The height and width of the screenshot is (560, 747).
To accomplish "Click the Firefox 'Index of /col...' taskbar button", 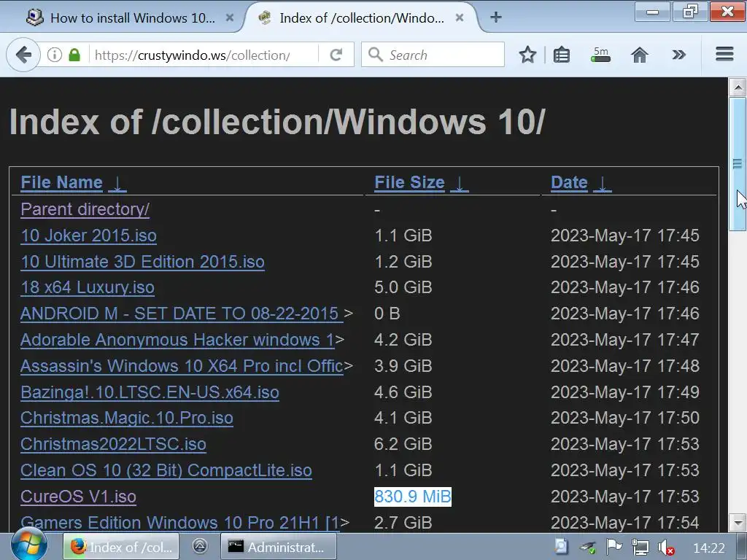I will (121, 547).
